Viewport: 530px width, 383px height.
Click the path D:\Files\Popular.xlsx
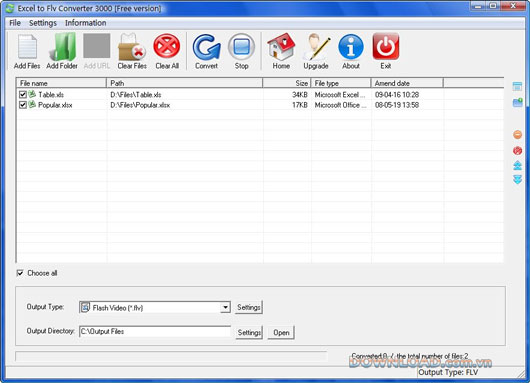140,105
